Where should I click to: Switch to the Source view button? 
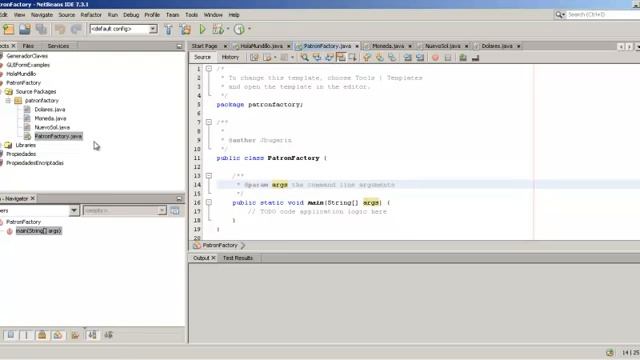point(202,58)
